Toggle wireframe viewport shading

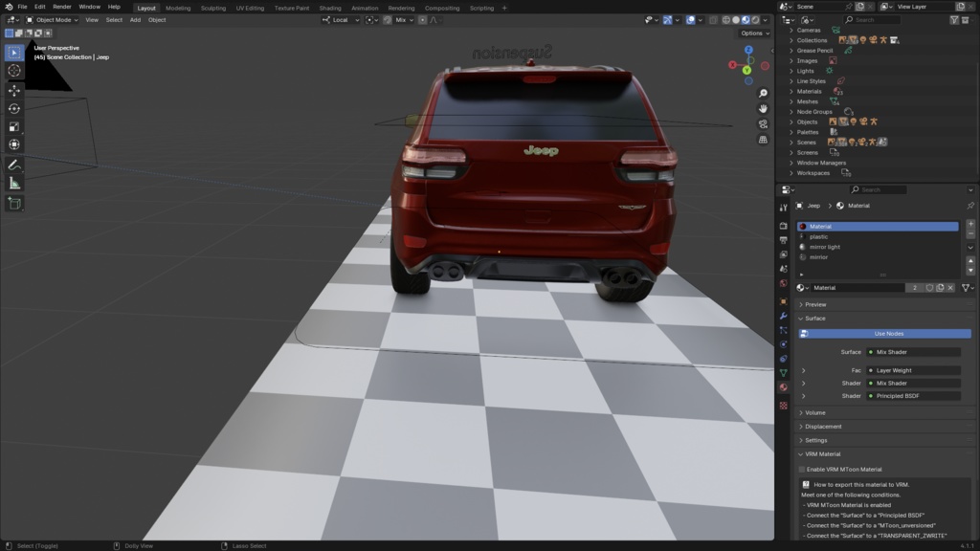[726, 20]
